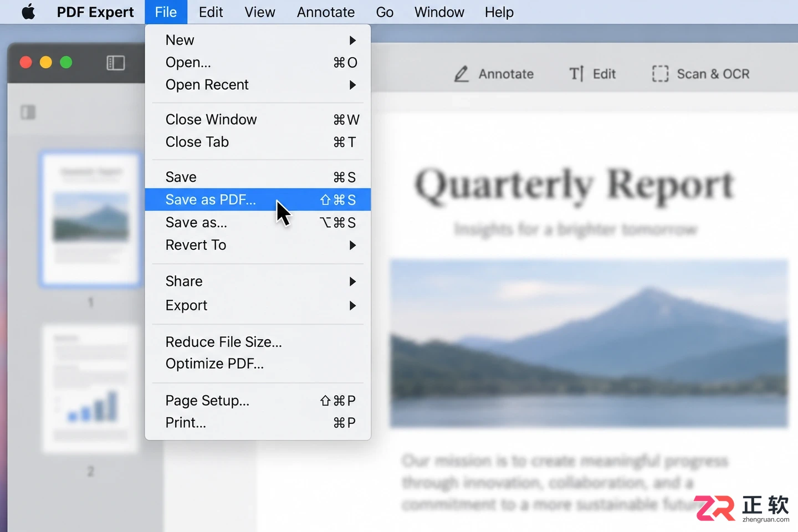Screen dimensions: 798x532
Task: Click the Annotate pencil icon in toolbar
Action: pyautogui.click(x=462, y=74)
